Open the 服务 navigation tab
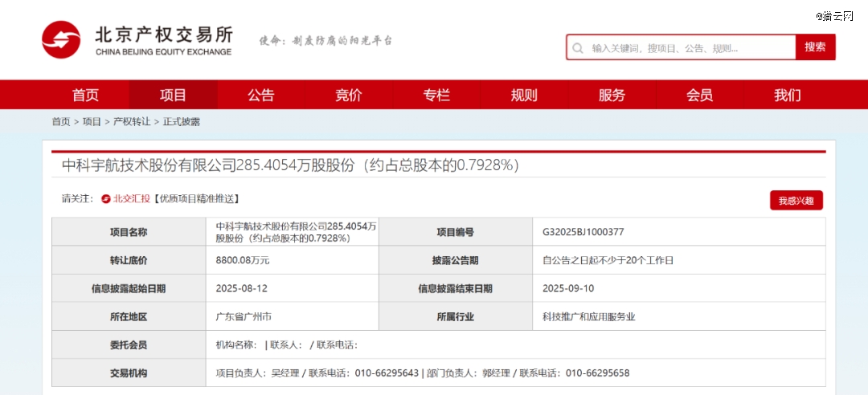This screenshot has width=868, height=395. [612, 96]
